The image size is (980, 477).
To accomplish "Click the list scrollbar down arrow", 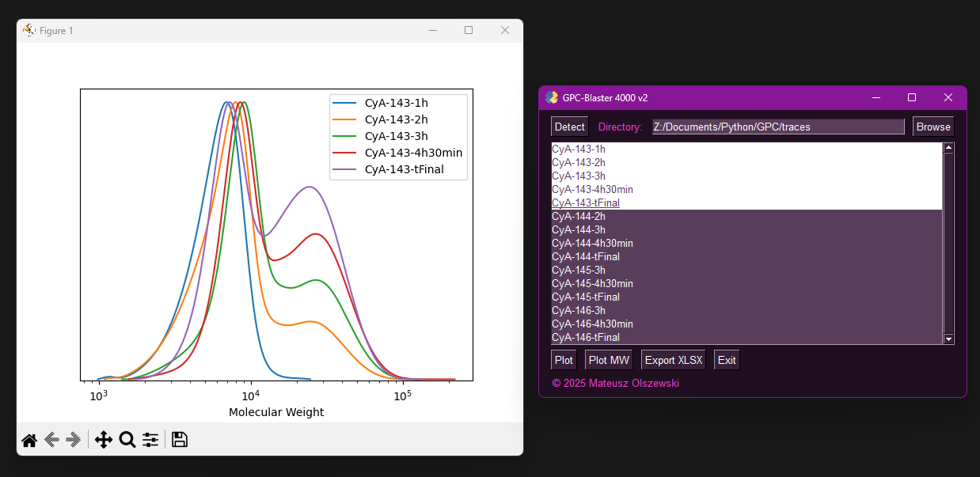I will 948,339.
